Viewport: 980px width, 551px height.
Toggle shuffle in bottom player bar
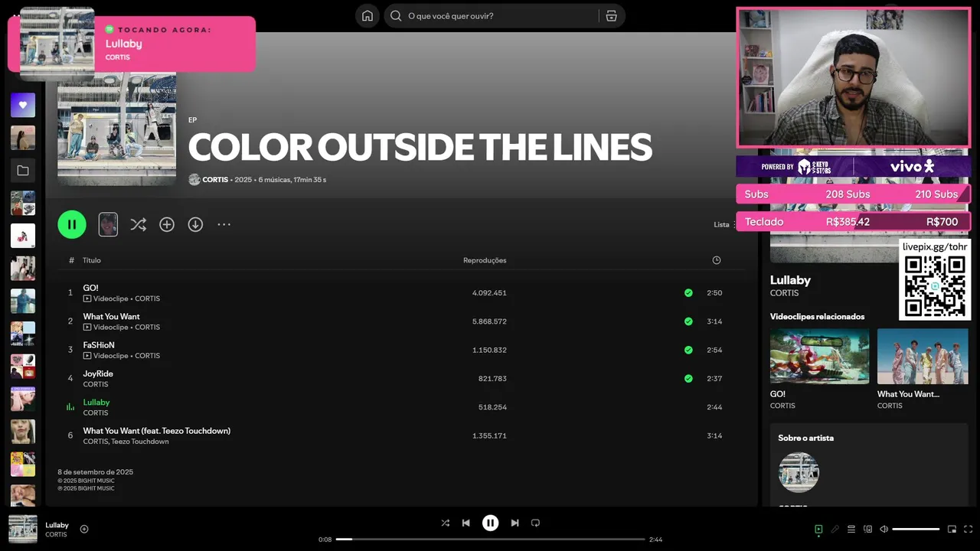tap(445, 523)
